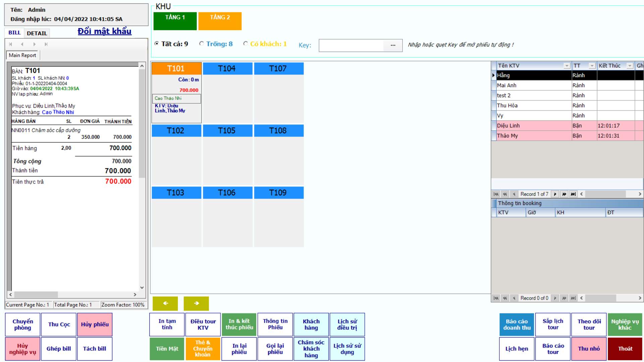Click the yellow left arrow page button
The height and width of the screenshot is (362, 644).
click(x=165, y=303)
